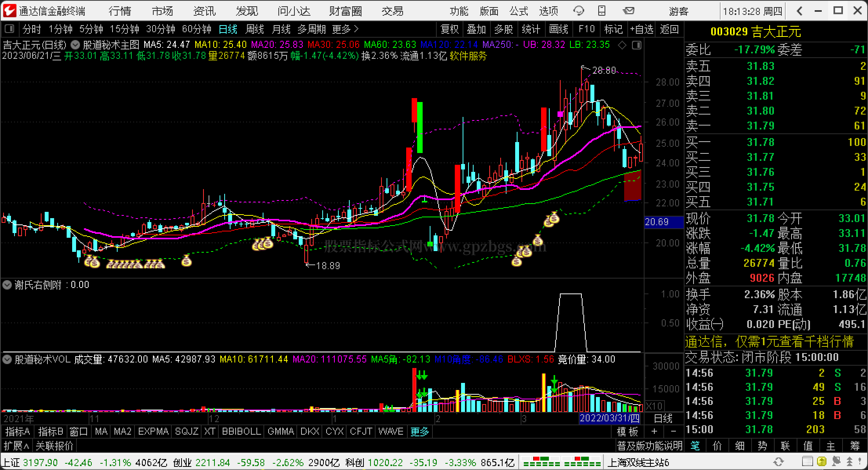Expand the 谢氏右侧附 indicator dropdown
Viewport: 868px width, 470px height.
pyautogui.click(x=7, y=285)
